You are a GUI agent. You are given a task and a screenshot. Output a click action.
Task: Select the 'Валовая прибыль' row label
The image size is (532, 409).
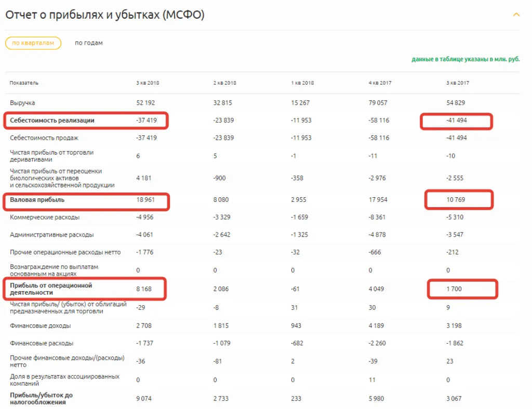[x=37, y=200]
